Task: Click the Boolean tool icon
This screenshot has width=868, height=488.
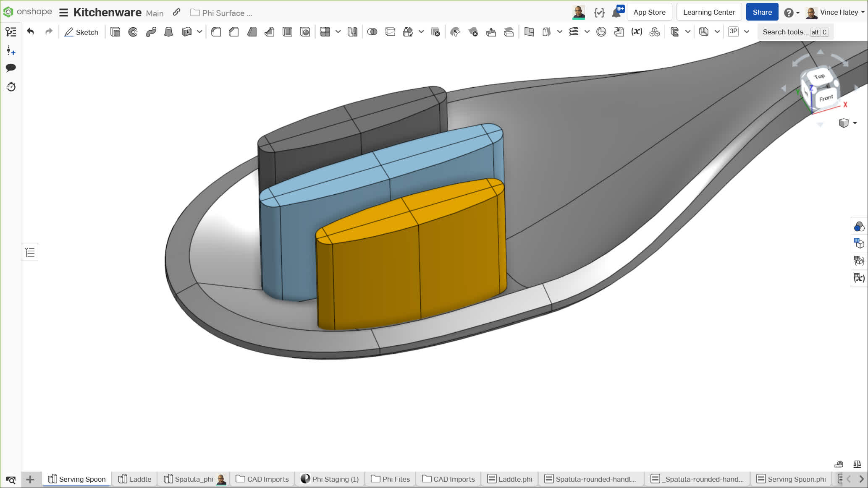Action: coord(372,32)
